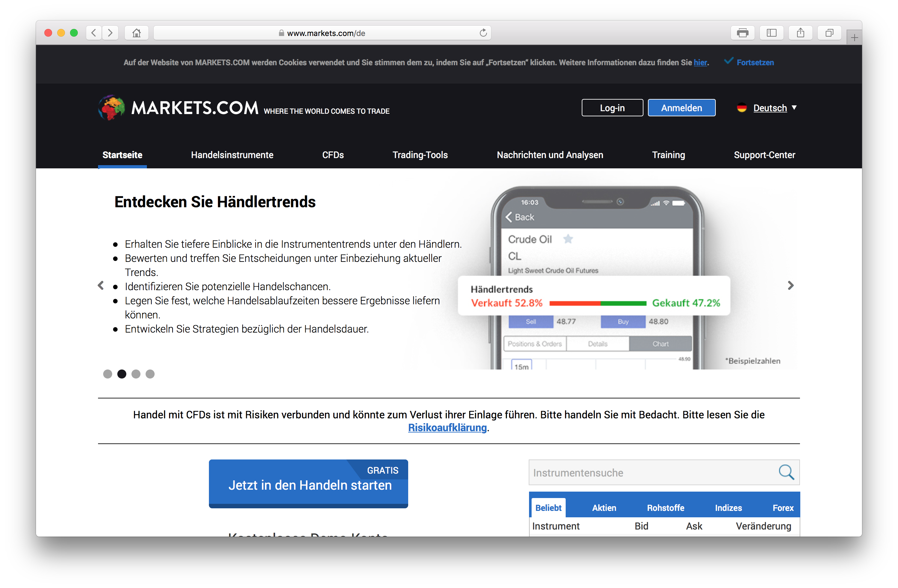Click the checkmark next to Fortsetzen

pyautogui.click(x=729, y=61)
